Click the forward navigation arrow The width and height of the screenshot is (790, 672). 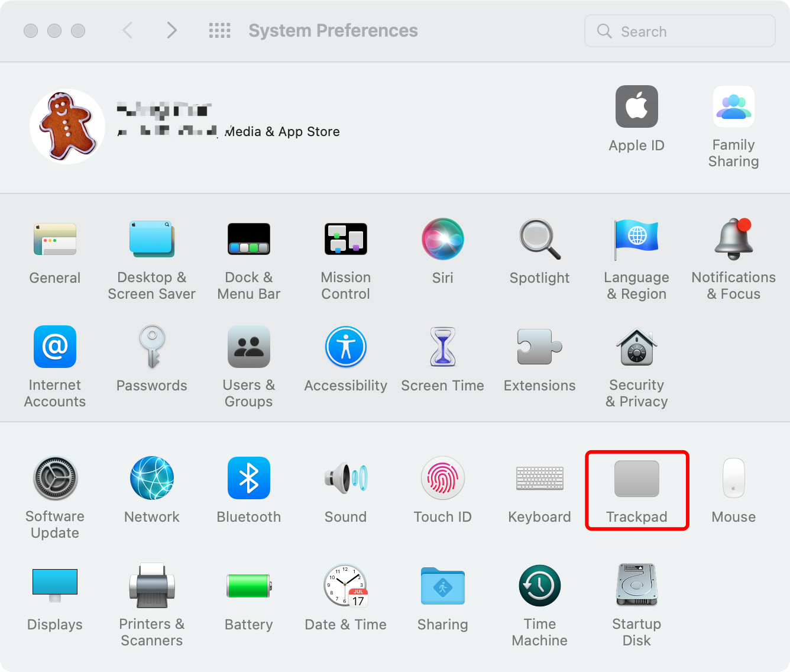click(171, 31)
